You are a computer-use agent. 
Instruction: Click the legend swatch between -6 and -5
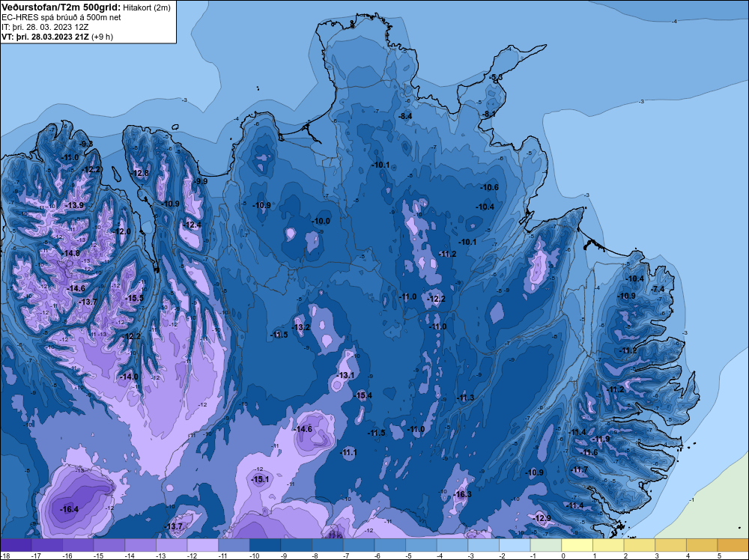click(x=390, y=545)
